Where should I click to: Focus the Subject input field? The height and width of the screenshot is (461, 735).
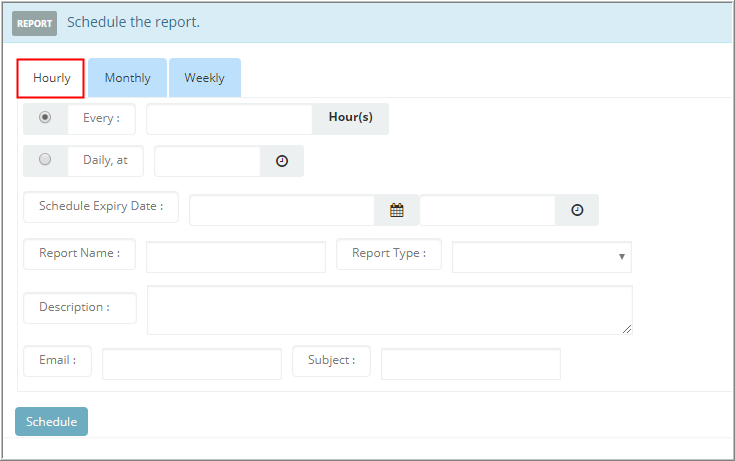point(471,363)
